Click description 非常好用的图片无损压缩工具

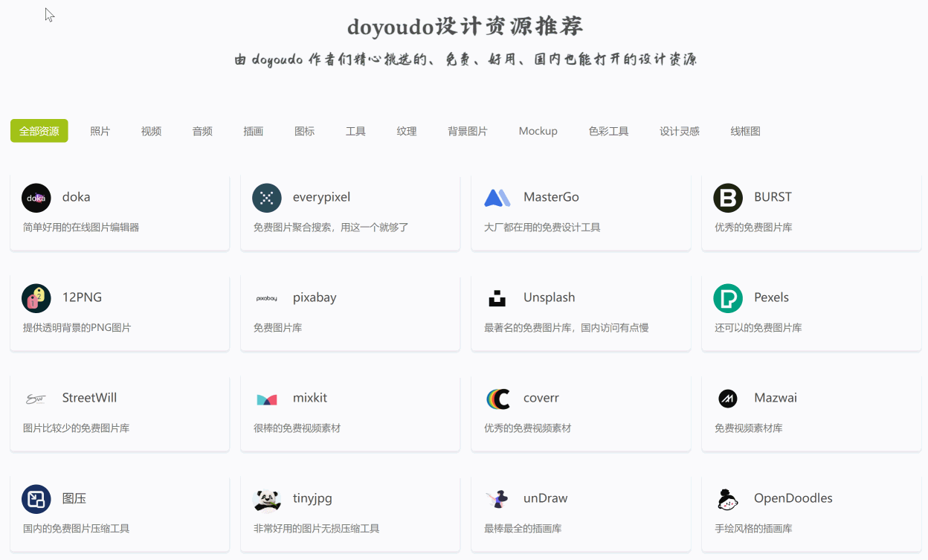pos(317,529)
